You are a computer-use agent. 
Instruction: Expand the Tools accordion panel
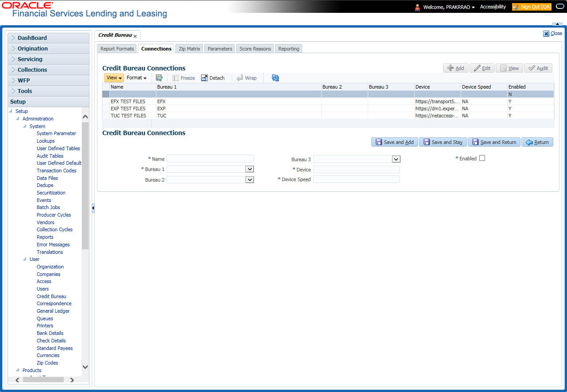point(48,91)
